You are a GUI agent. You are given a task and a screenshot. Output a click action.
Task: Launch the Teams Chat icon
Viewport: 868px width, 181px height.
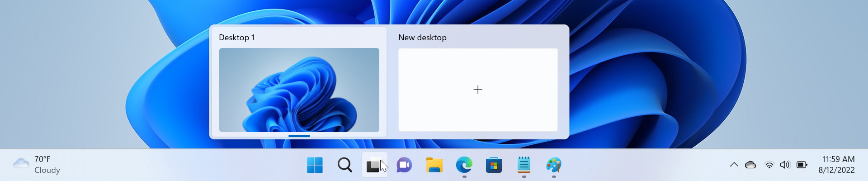tap(404, 165)
